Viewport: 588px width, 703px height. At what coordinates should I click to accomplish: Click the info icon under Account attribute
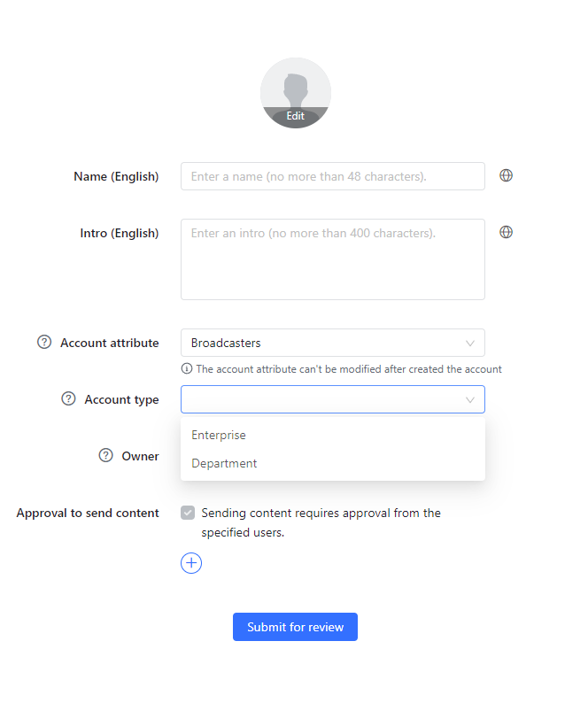pos(186,369)
